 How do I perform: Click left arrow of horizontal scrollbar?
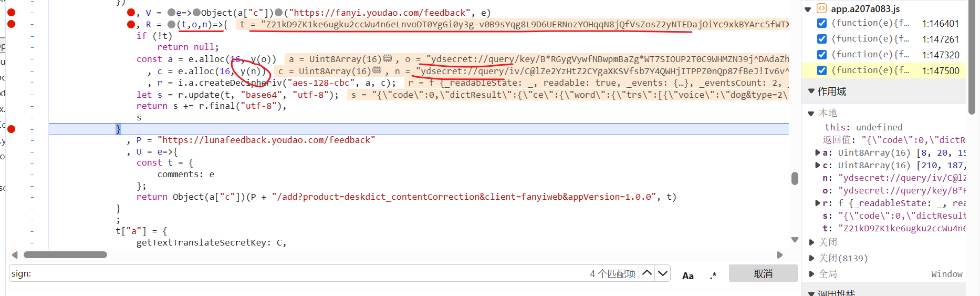[15, 255]
